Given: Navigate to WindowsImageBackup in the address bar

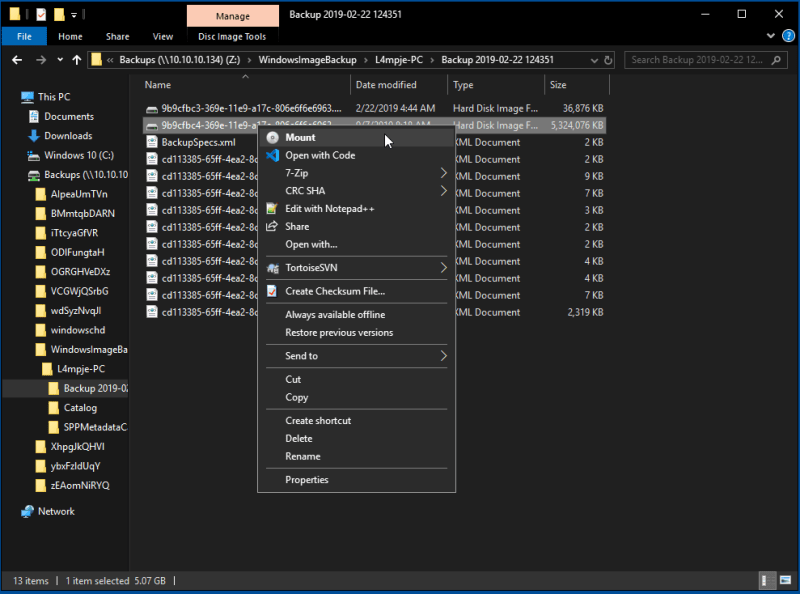Looking at the screenshot, I should (x=307, y=60).
